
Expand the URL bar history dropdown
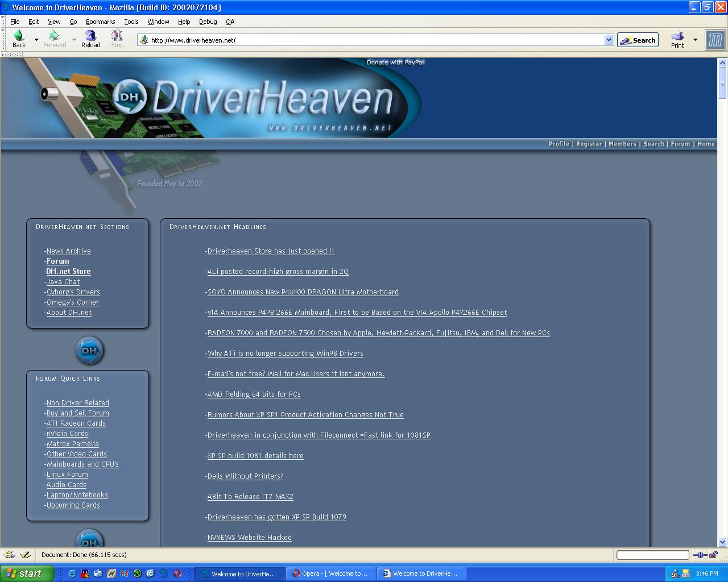(x=609, y=40)
